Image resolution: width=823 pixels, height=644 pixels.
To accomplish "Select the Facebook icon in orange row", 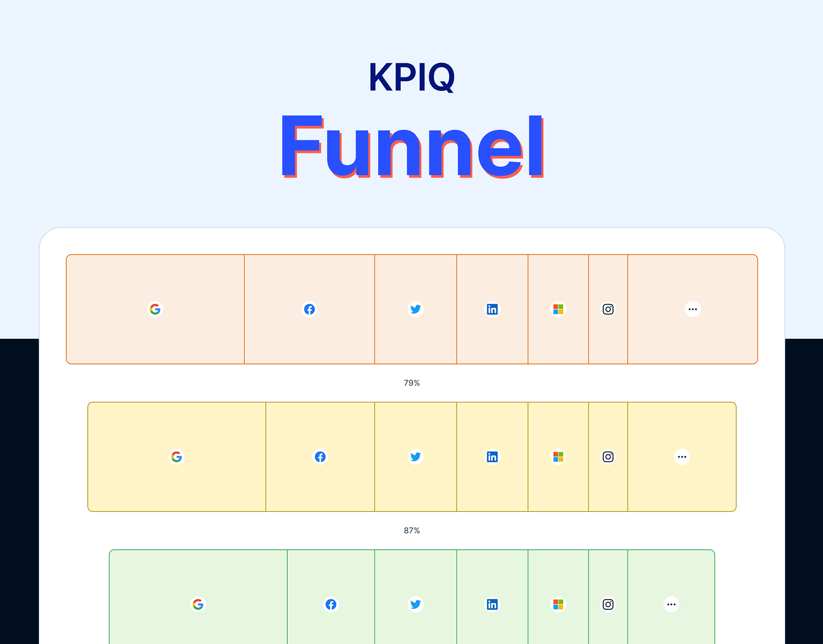I will [x=309, y=309].
